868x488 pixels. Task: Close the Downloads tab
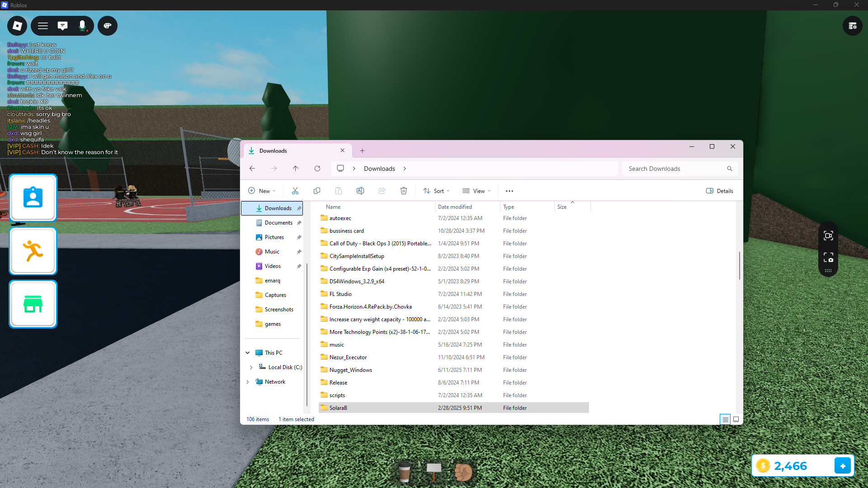[343, 150]
